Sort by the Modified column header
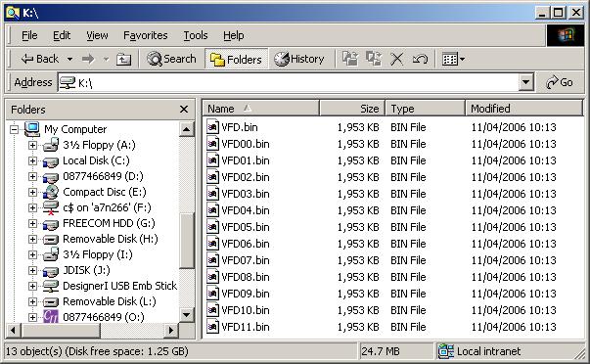This screenshot has height=364, width=590. tap(524, 109)
